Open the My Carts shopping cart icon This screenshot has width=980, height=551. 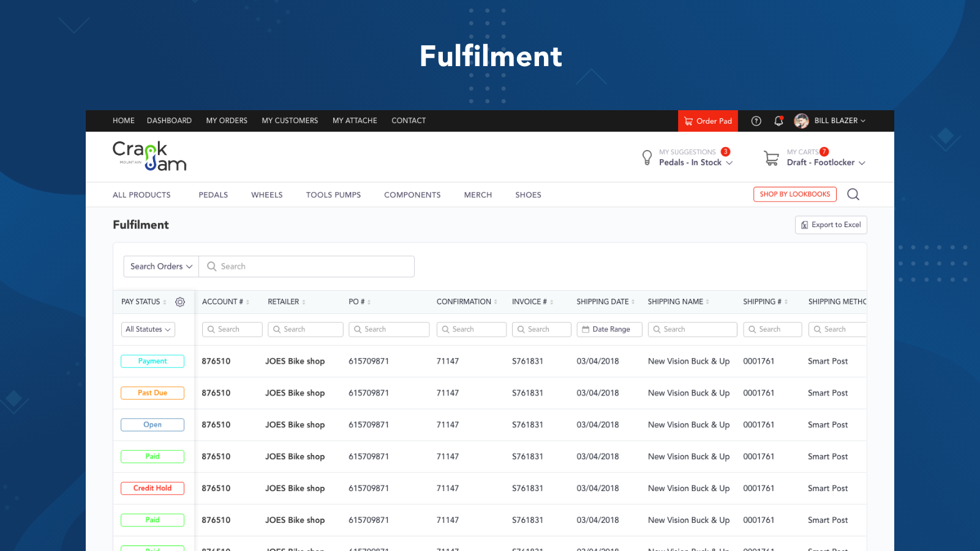point(771,157)
